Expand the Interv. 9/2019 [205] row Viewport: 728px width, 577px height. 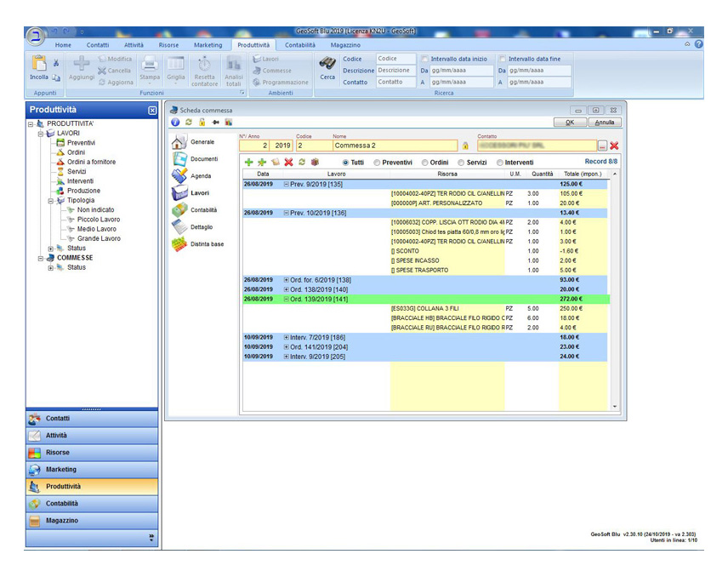coord(287,357)
